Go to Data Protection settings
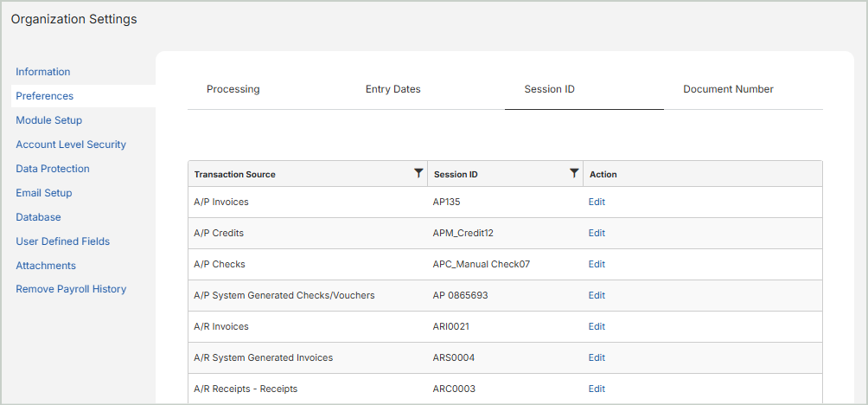The height and width of the screenshot is (405, 868). point(53,169)
